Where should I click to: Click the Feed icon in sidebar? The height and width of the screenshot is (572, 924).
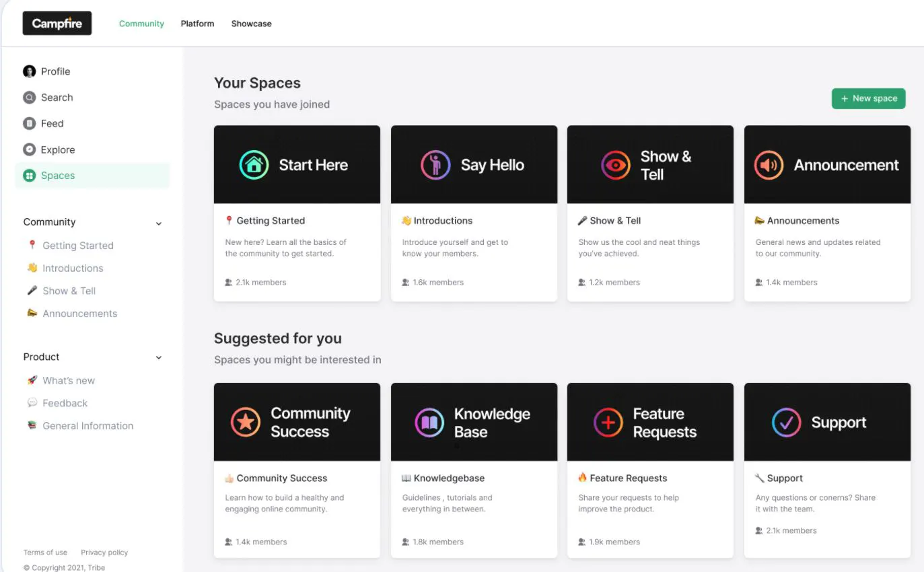point(29,123)
